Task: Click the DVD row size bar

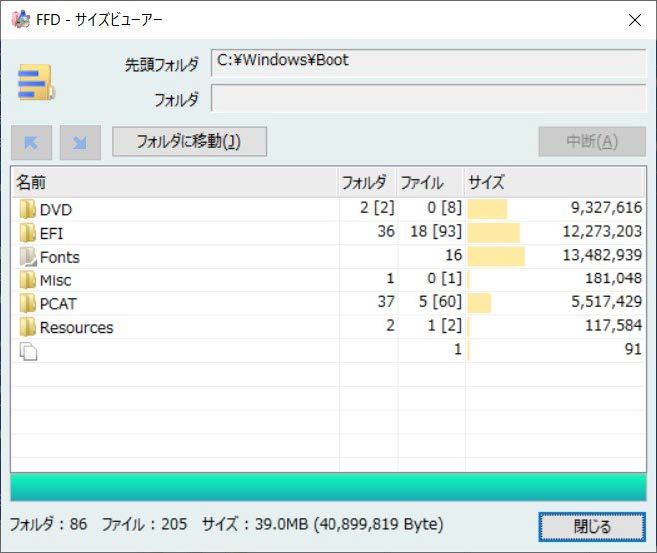Action: [487, 209]
